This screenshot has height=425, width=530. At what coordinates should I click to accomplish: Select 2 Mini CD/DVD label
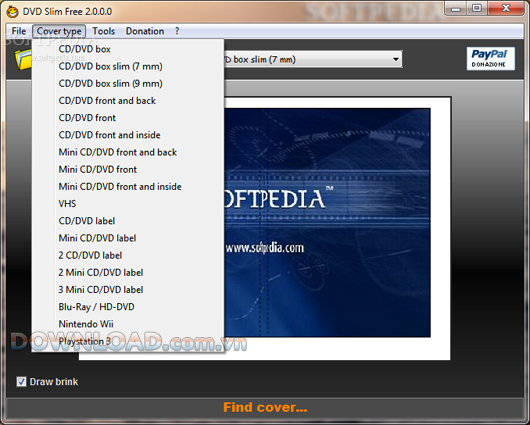[x=128, y=273]
